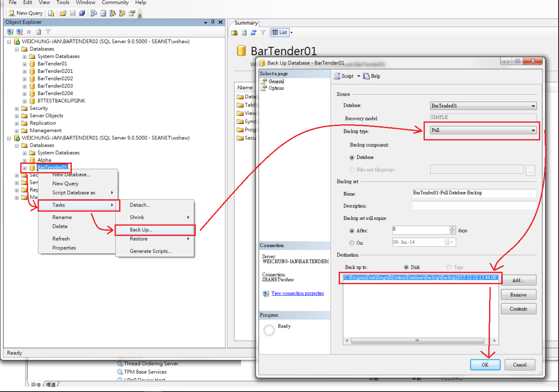Select the BTTESTBACKUPSINK database in tree
Viewport: 559px width, 392px height.
61,101
